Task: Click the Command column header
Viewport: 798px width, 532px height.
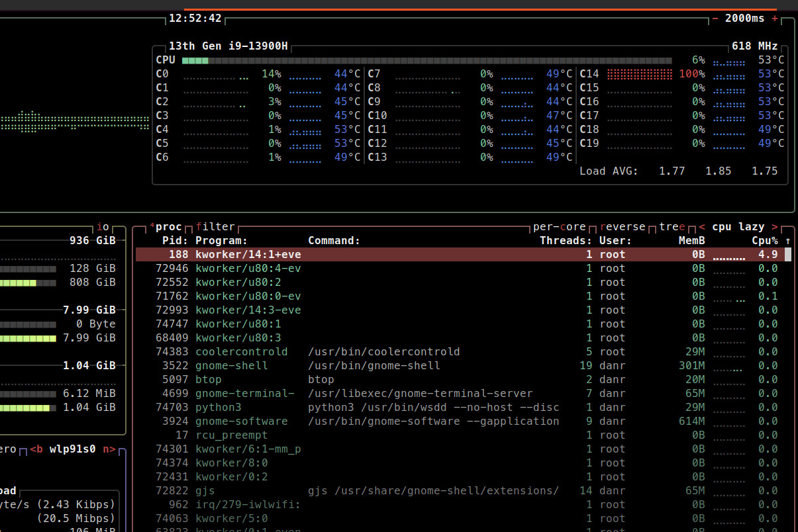Action: (334, 240)
